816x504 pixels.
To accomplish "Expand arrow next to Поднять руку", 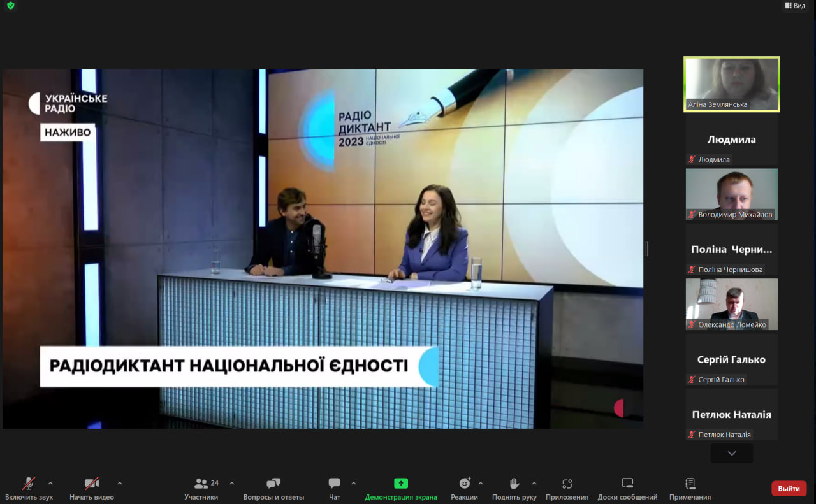I will 534,484.
